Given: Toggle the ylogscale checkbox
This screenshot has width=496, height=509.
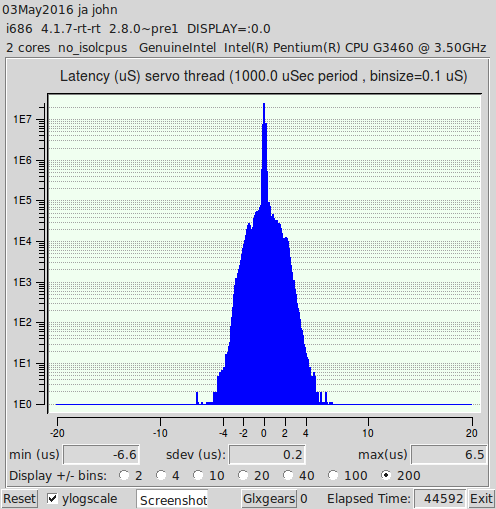Looking at the screenshot, I should pyautogui.click(x=52, y=499).
